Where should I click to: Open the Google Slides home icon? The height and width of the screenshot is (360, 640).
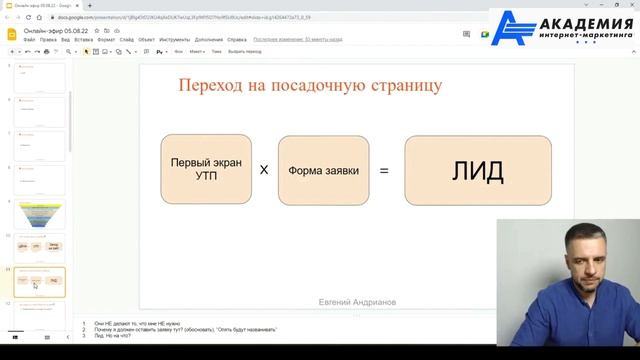[12, 35]
